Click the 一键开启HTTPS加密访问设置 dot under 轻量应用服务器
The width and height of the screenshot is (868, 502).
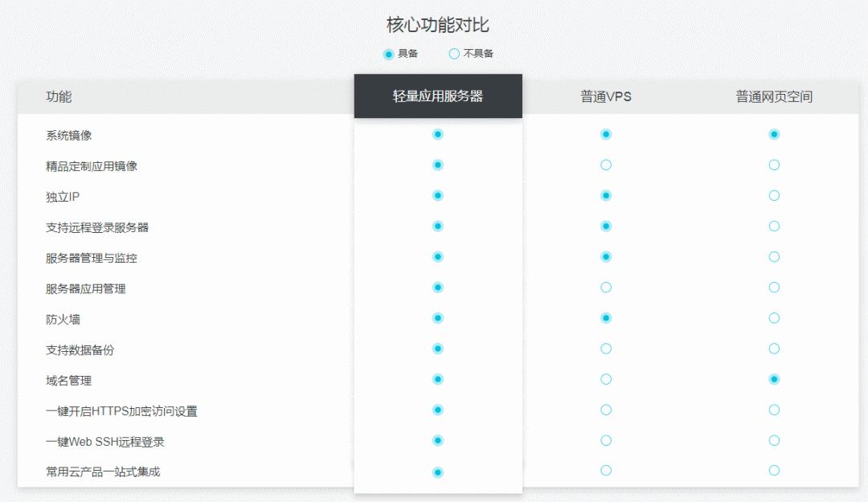(x=436, y=410)
